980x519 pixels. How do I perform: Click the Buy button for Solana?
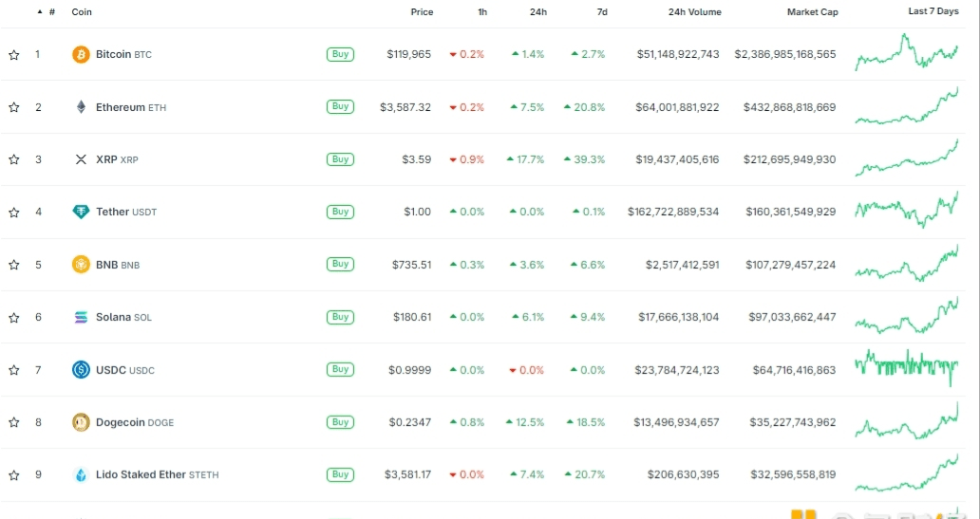tap(340, 317)
